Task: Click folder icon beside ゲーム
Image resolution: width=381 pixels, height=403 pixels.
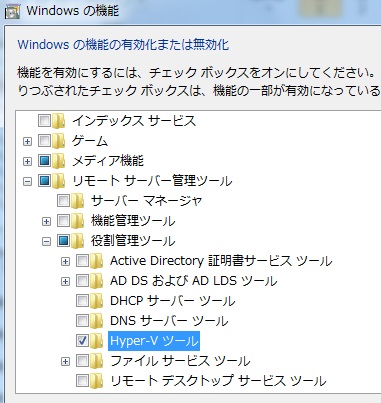Action: 59,141
